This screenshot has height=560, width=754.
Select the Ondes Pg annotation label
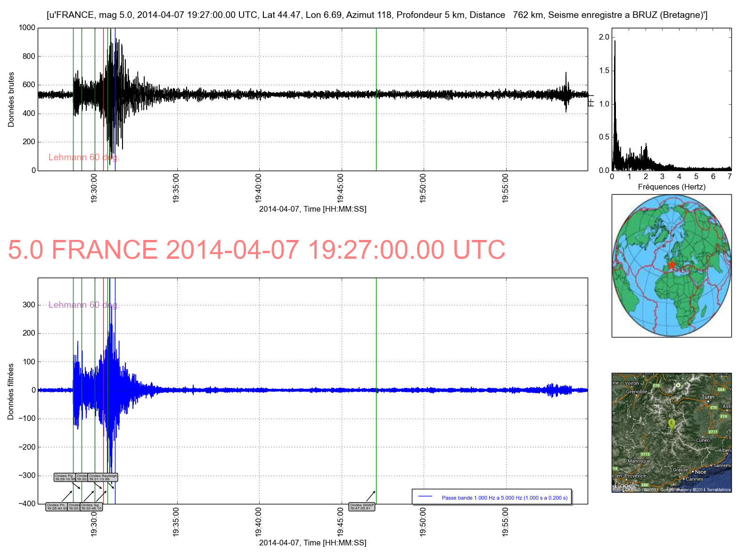coord(64,477)
